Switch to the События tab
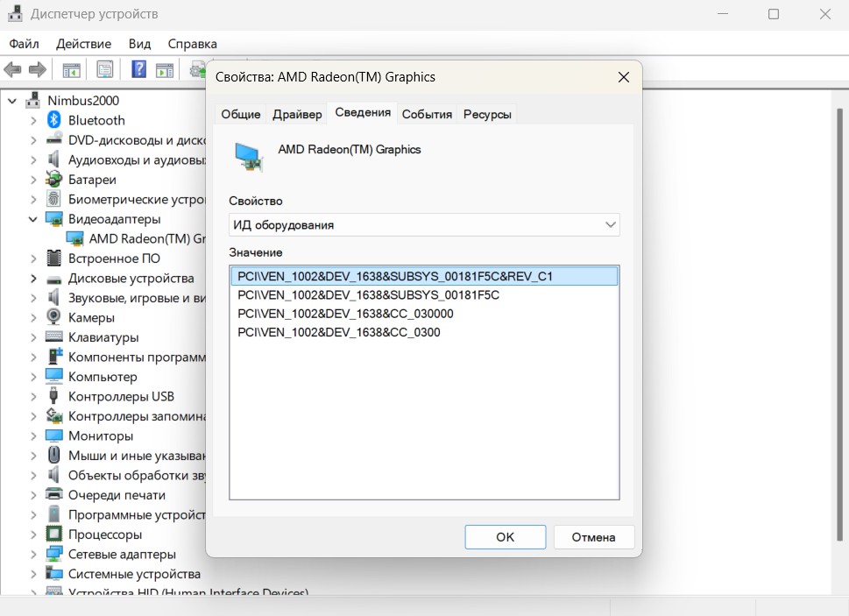Screen dimensions: 849x616 427,114
